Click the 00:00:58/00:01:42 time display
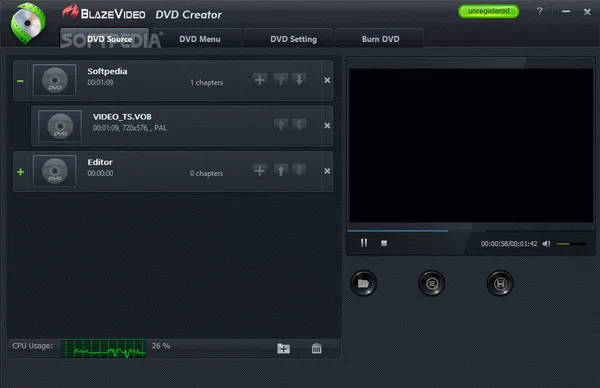This screenshot has height=388, width=600. pyautogui.click(x=509, y=244)
